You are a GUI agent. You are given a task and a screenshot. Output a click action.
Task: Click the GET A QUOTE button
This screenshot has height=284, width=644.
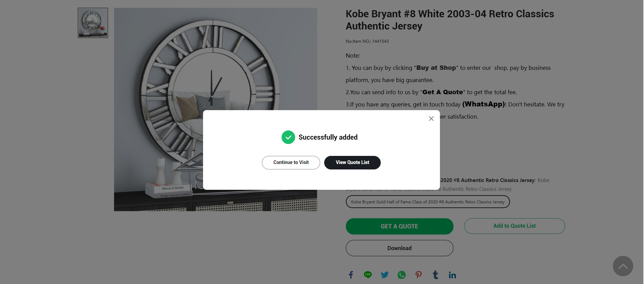[399, 226]
